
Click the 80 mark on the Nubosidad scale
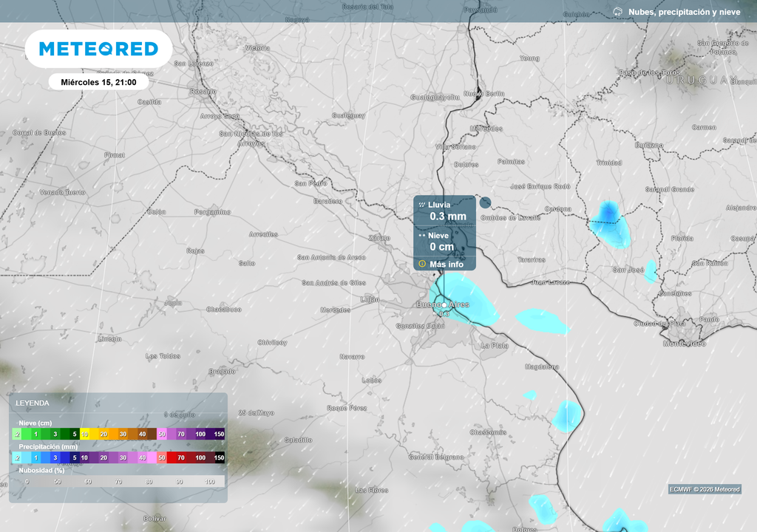149,481
